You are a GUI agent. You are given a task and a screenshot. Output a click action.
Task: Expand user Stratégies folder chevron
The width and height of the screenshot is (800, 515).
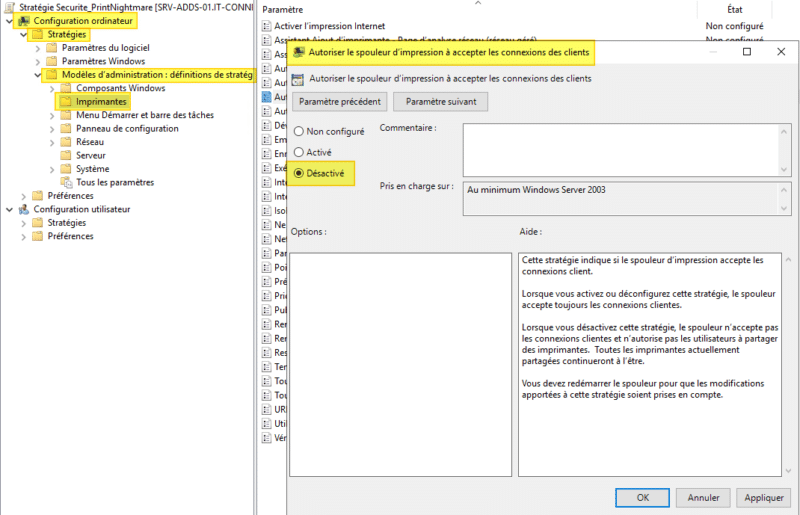(x=23, y=223)
